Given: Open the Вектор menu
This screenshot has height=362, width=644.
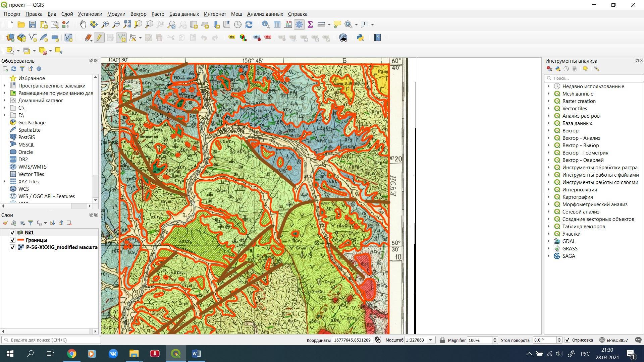Looking at the screenshot, I should pos(138,14).
